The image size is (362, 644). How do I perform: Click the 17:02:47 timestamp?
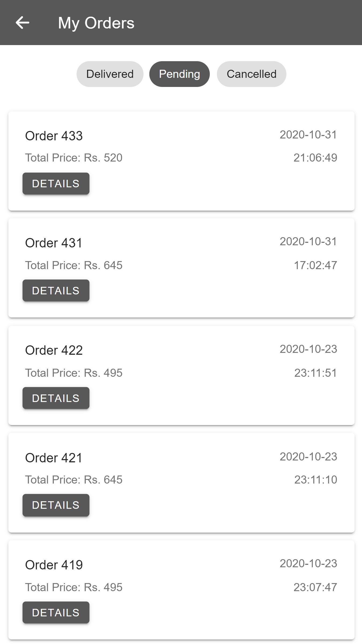point(315,265)
